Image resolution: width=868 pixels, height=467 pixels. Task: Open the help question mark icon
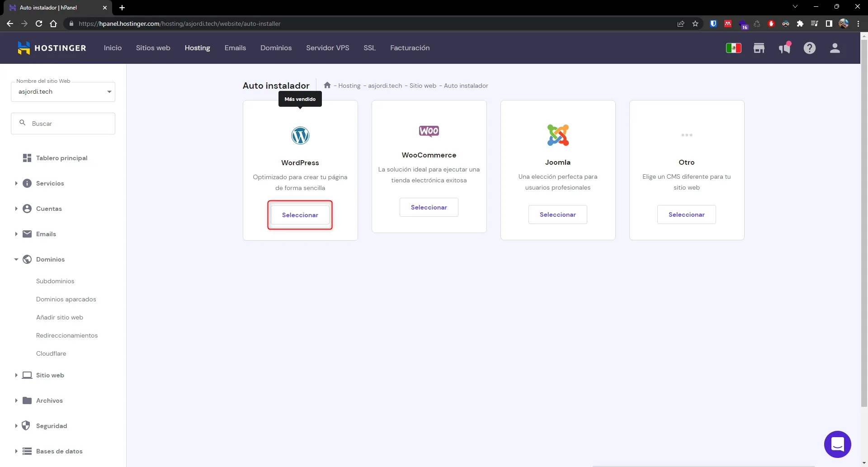coord(810,48)
